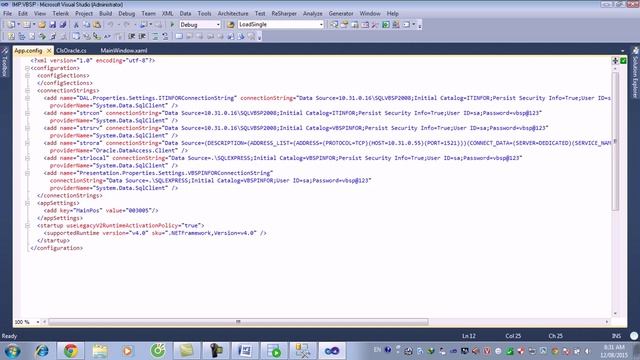Collapse the configSections node

[x=27, y=76]
